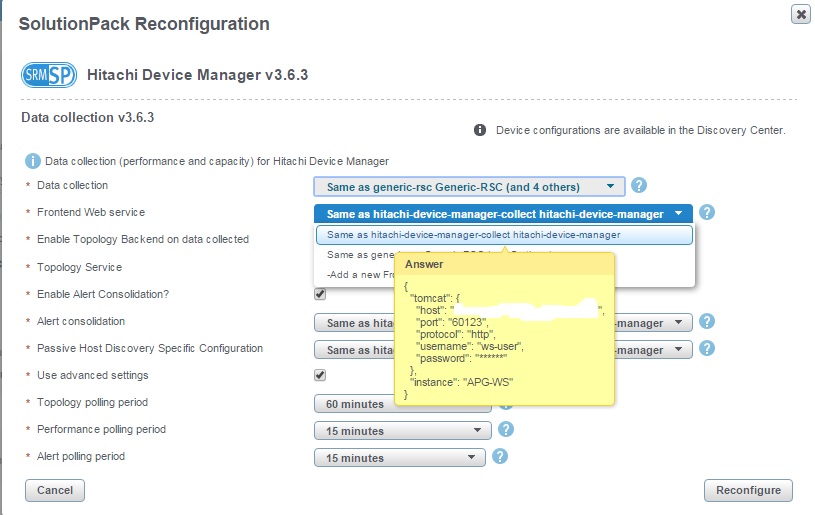This screenshot has width=815, height=515.
Task: Open help icon for Alert polling period
Action: (x=499, y=456)
